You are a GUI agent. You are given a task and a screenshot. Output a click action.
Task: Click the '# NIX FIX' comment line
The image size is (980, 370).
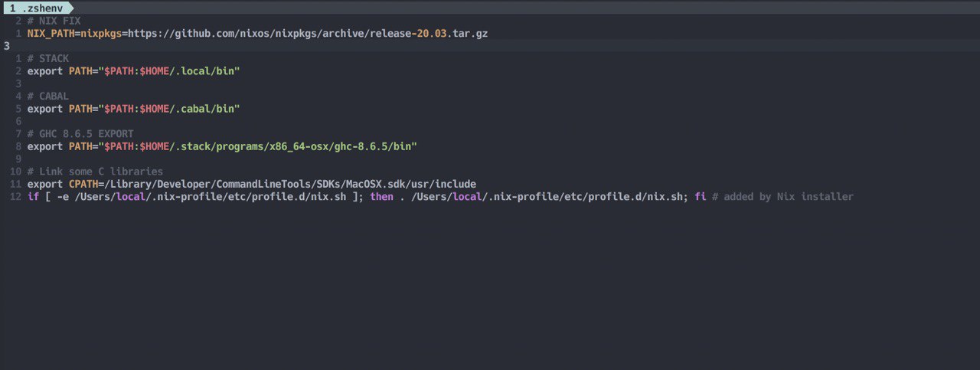(54, 21)
